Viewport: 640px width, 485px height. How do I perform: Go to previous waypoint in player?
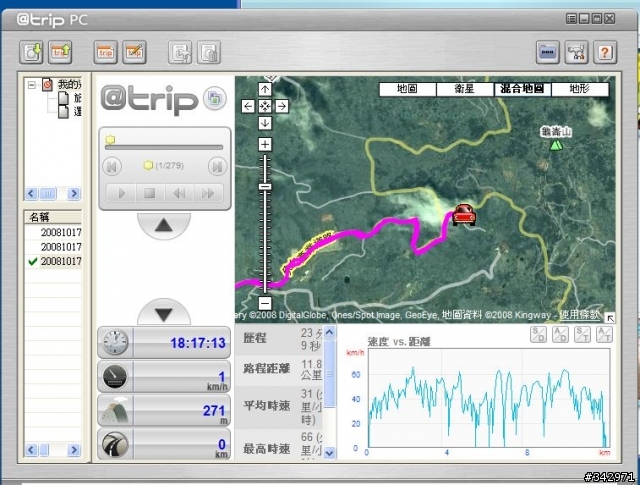click(x=112, y=167)
